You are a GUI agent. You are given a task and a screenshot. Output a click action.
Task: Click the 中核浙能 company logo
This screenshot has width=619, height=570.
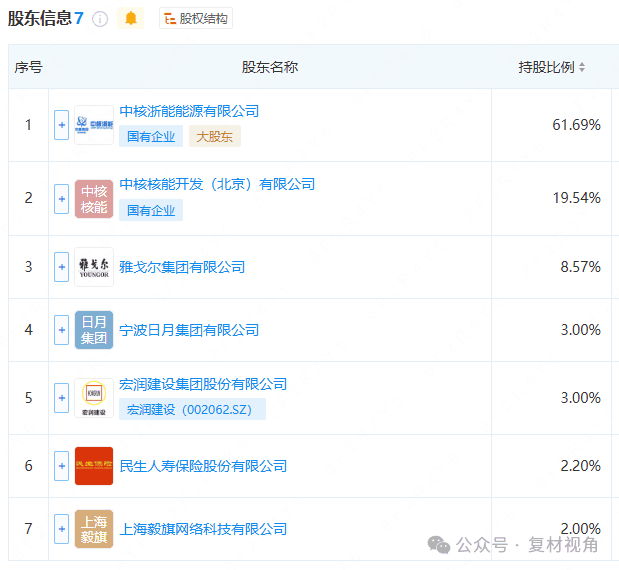(94, 125)
